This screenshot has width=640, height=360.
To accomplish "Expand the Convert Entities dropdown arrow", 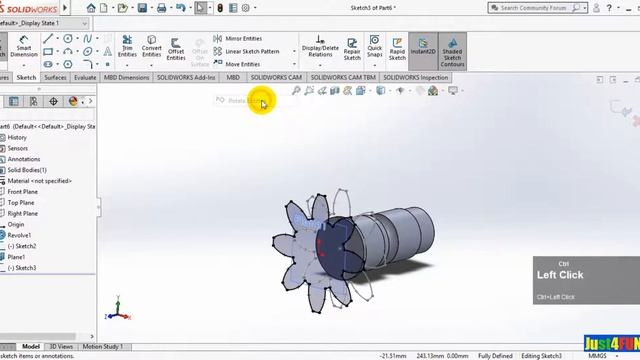I will coord(151,65).
